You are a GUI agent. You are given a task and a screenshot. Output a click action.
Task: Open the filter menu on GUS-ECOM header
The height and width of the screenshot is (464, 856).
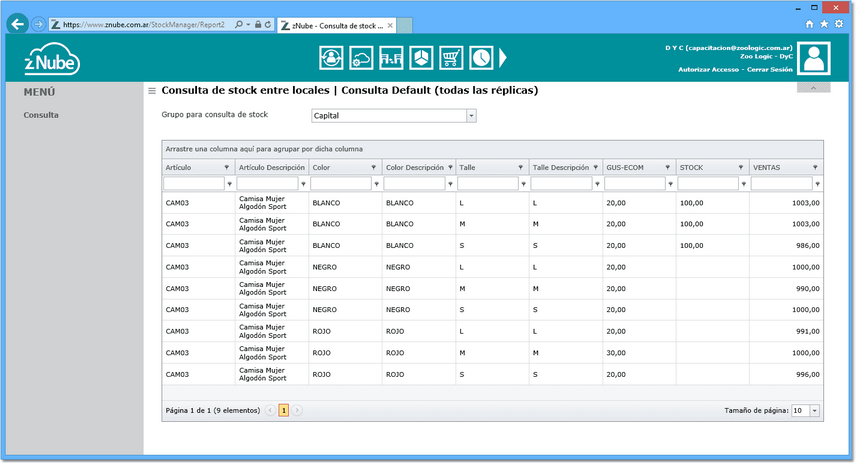tap(667, 168)
